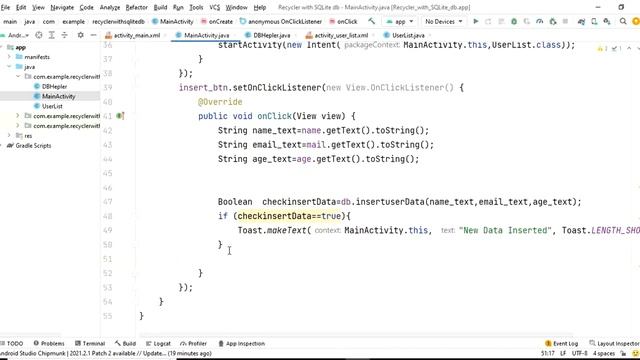640x360 pixels.
Task: Click Attach Debugger to Android Process icon
Action: 553,21
